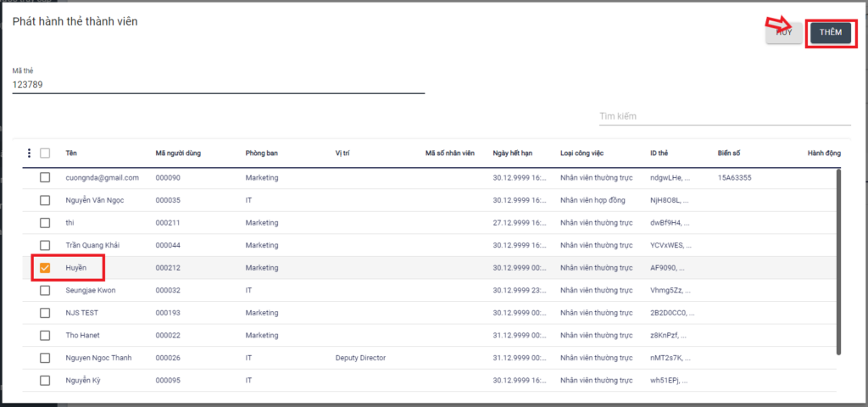This screenshot has height=407, width=868.
Task: Toggle the select-all header checkbox
Action: (45, 153)
